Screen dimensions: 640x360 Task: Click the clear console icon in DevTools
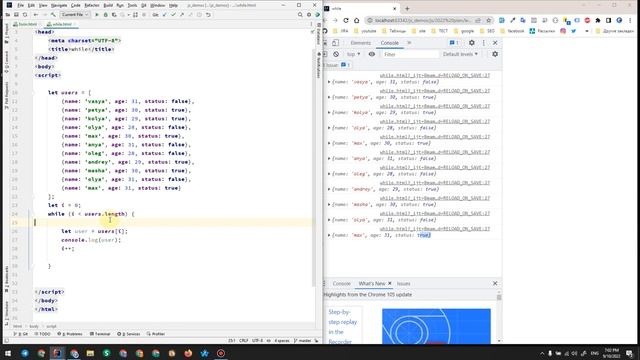tap(336, 54)
